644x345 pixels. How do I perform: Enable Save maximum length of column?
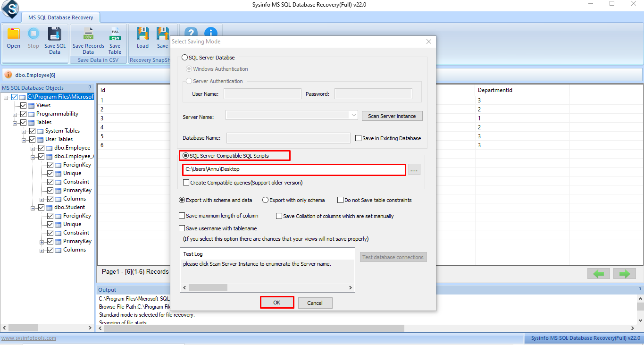(182, 216)
